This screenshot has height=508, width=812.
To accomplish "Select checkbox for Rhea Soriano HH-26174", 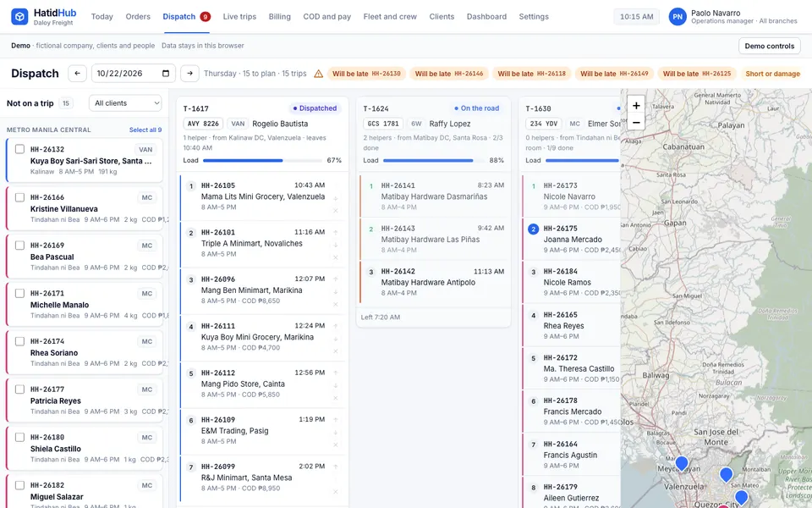I will (19, 341).
